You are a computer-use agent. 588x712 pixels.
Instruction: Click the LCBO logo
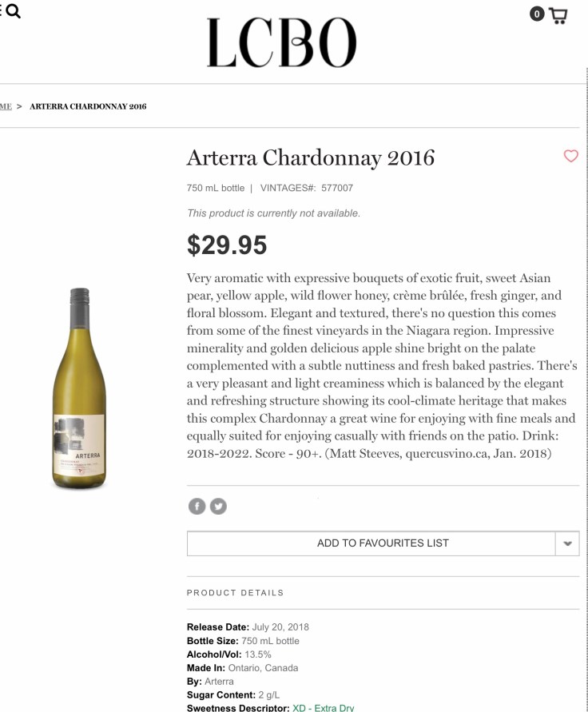coord(281,42)
